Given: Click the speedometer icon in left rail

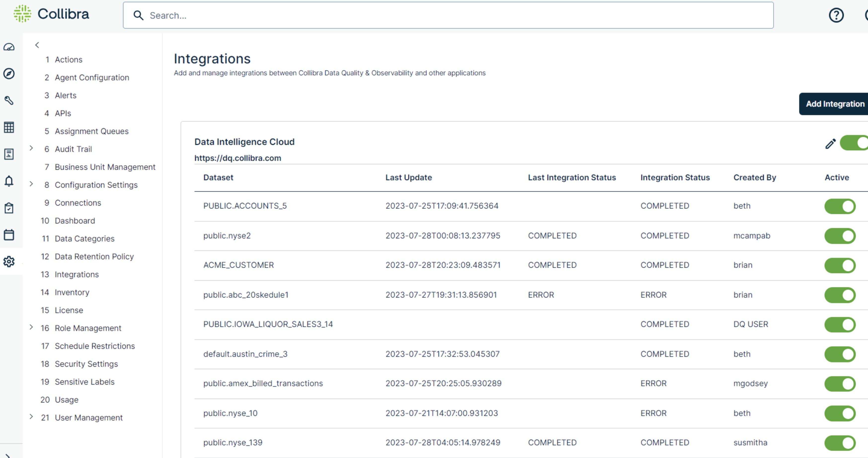Looking at the screenshot, I should pos(9,47).
